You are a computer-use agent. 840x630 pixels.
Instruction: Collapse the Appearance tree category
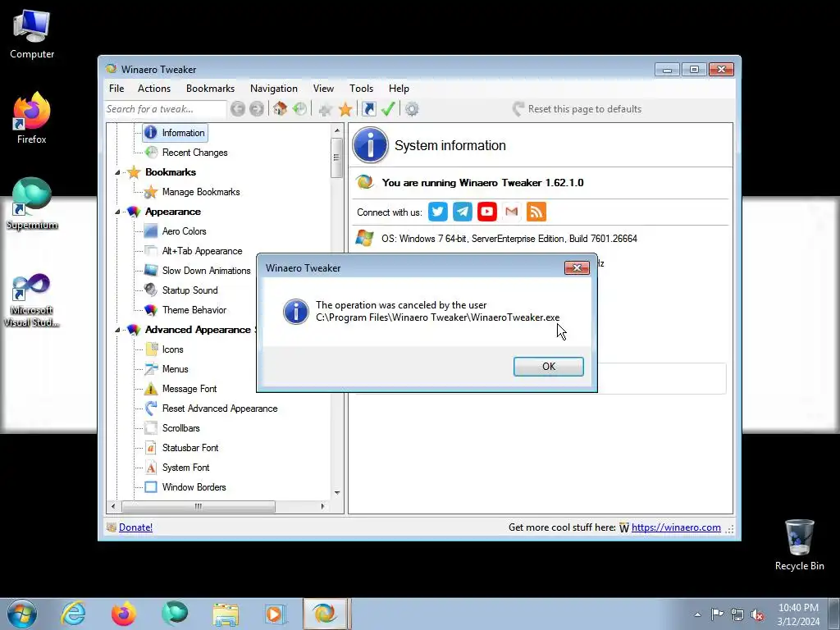117,212
